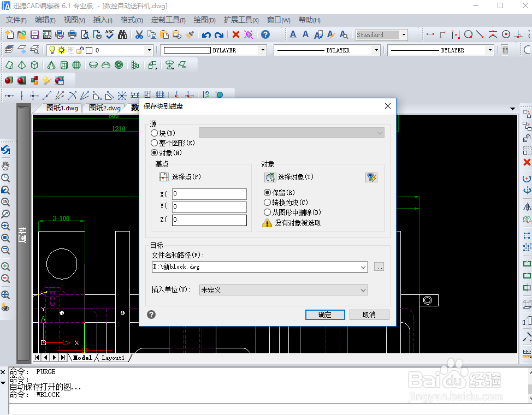Click the select objects icon in dialog
This screenshot has height=415, width=532.
tap(270, 177)
